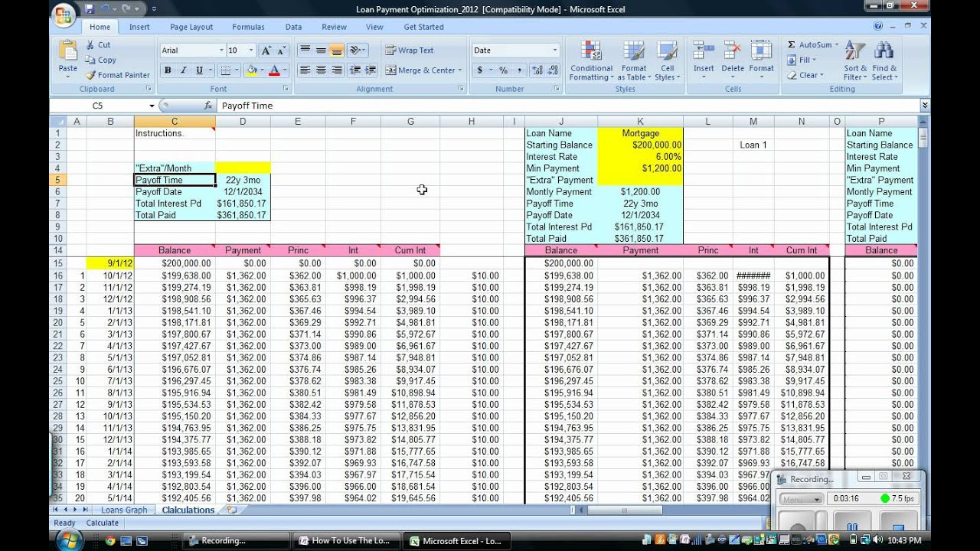Click the Format Painter brush icon
Viewport: 980px width, 551px height.
91,75
